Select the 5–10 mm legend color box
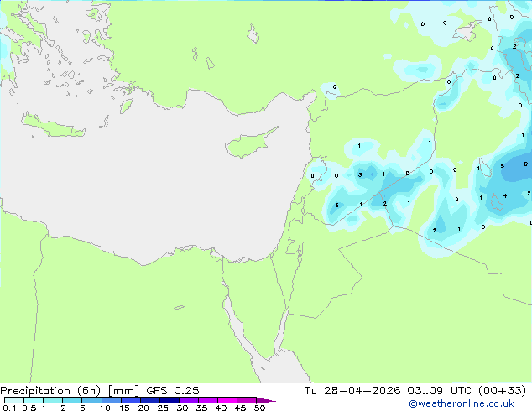 point(91,400)
